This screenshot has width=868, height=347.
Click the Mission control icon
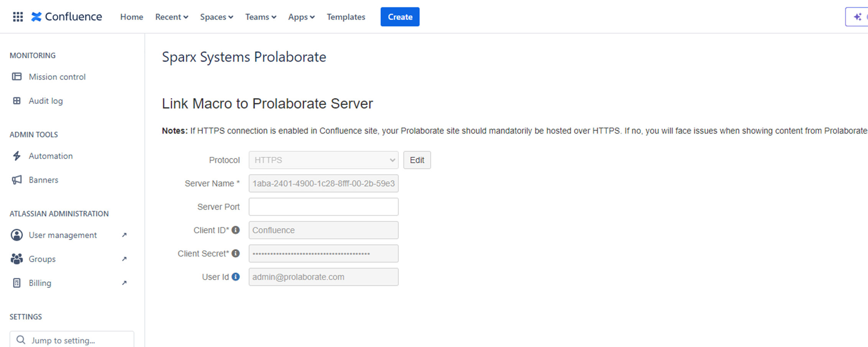click(x=16, y=77)
